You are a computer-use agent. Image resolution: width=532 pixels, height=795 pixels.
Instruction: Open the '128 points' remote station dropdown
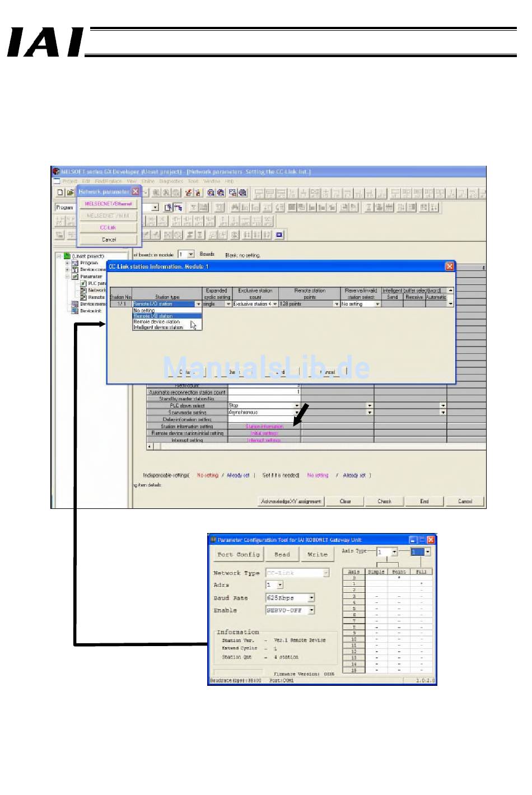337,304
